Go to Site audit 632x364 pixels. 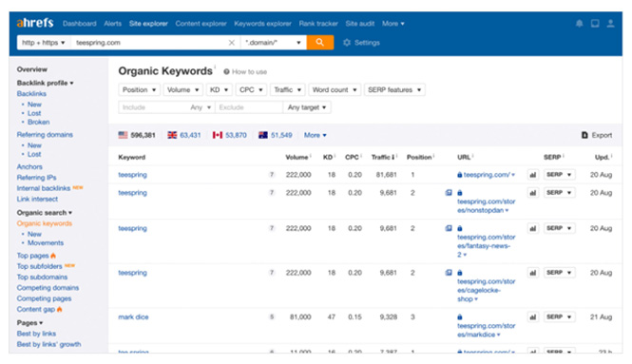[x=359, y=24]
